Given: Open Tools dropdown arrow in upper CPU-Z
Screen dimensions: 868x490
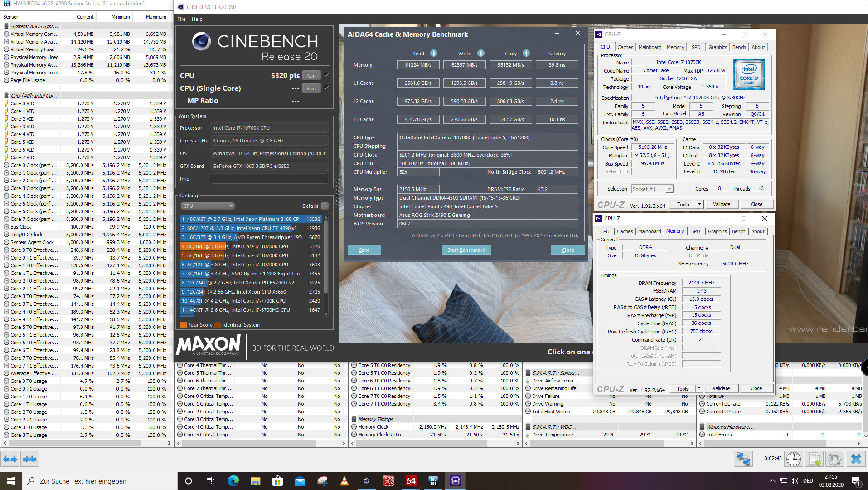Looking at the screenshot, I should (x=699, y=204).
